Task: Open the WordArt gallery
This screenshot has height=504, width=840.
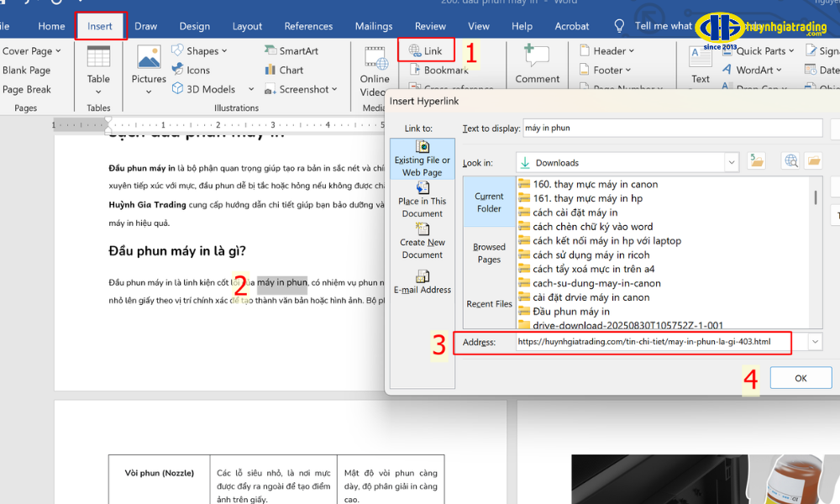Action: click(752, 71)
